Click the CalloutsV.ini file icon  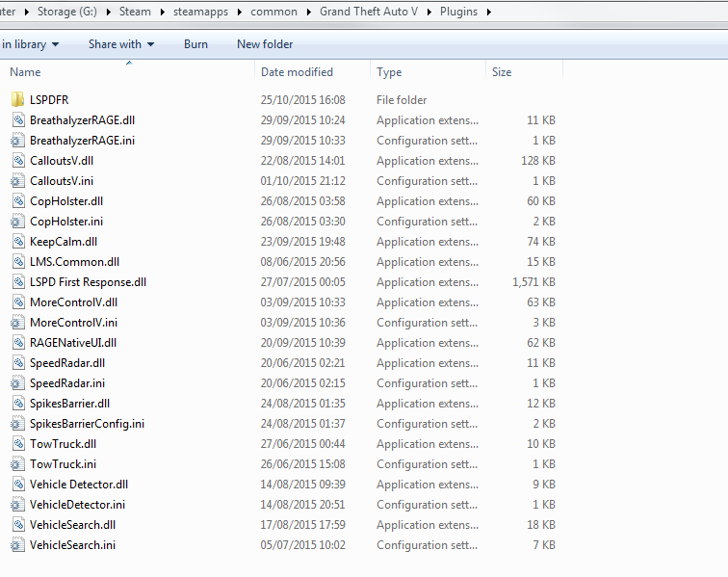[17, 181]
